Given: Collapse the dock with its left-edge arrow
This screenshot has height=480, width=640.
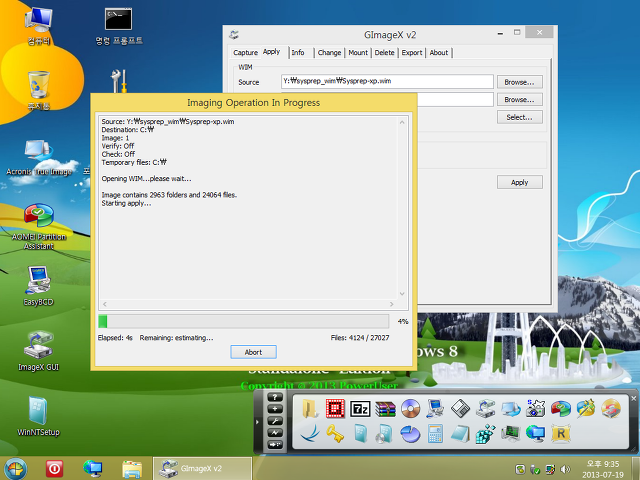Looking at the screenshot, I should pos(257,422).
